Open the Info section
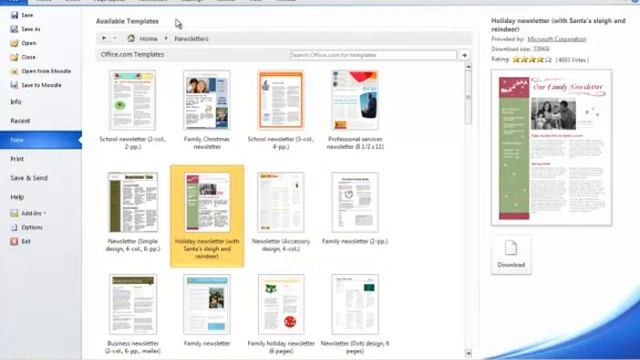Image resolution: width=640 pixels, height=360 pixels. (16, 102)
